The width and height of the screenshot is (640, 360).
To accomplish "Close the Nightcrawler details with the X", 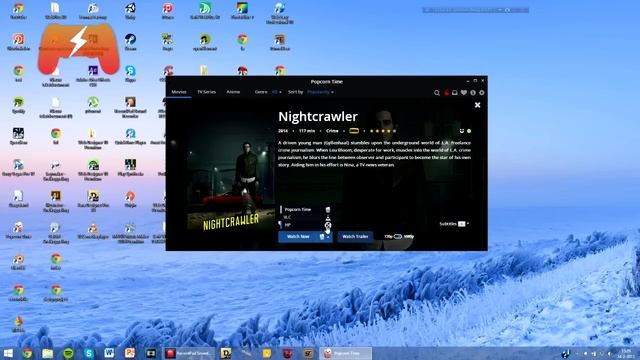I will coord(478,105).
